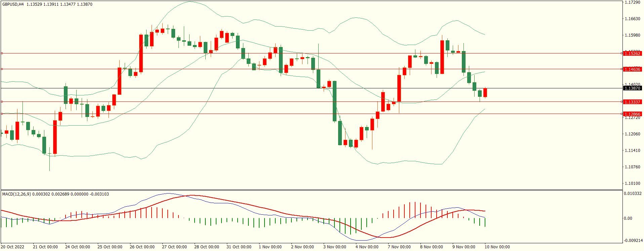This screenshot has height=251, width=644.
Task: Click the 10 Nov 00:00 date label
Action: [497, 247]
